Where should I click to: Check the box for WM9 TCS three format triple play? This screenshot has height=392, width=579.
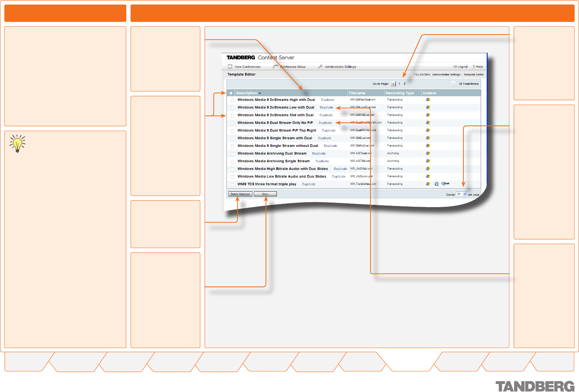232,184
